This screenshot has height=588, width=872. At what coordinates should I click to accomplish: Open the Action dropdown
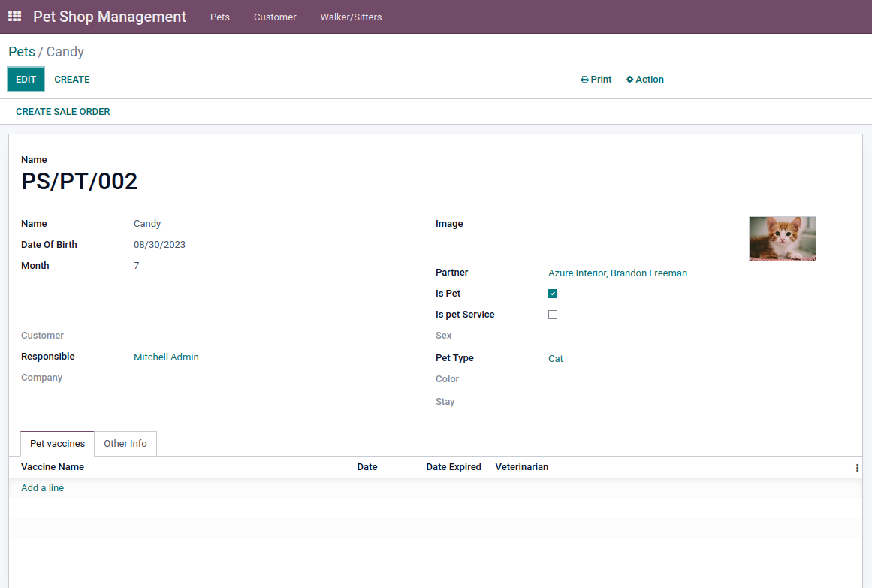coord(645,80)
